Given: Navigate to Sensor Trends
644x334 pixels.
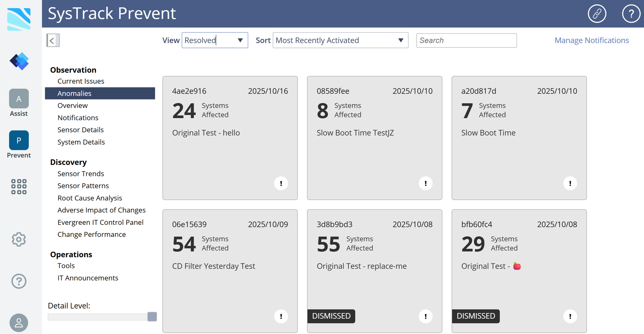Looking at the screenshot, I should click(81, 174).
